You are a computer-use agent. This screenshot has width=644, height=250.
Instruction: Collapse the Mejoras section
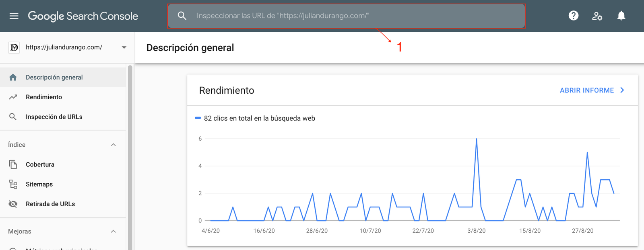pos(114,232)
